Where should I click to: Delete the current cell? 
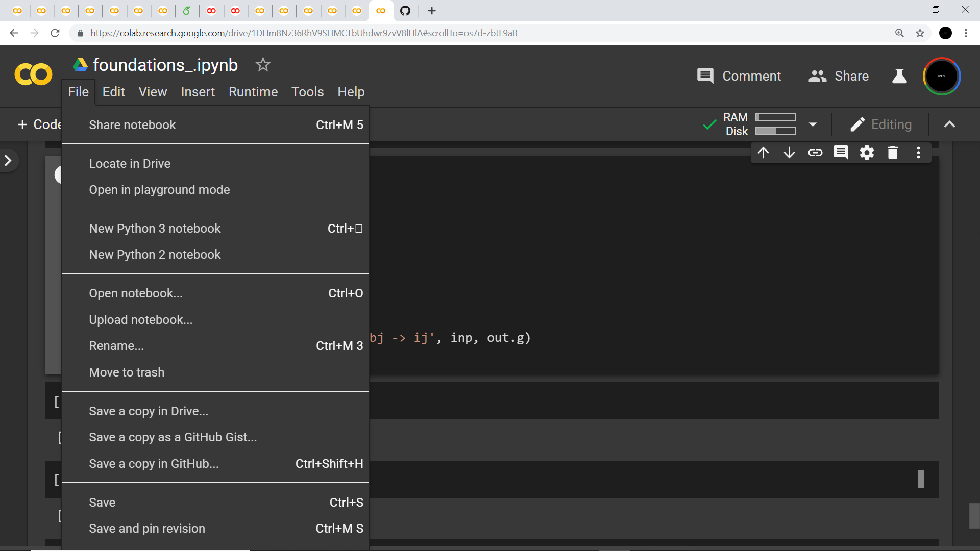(892, 152)
